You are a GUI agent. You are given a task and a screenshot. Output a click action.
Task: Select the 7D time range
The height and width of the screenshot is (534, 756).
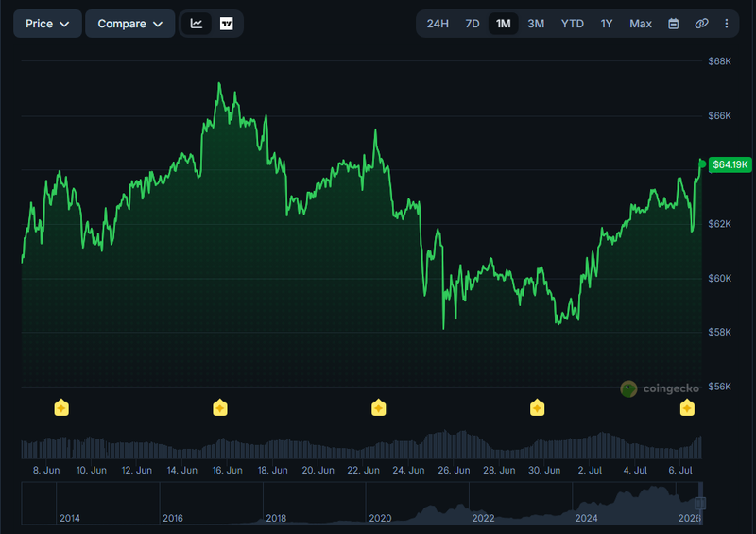coord(472,24)
